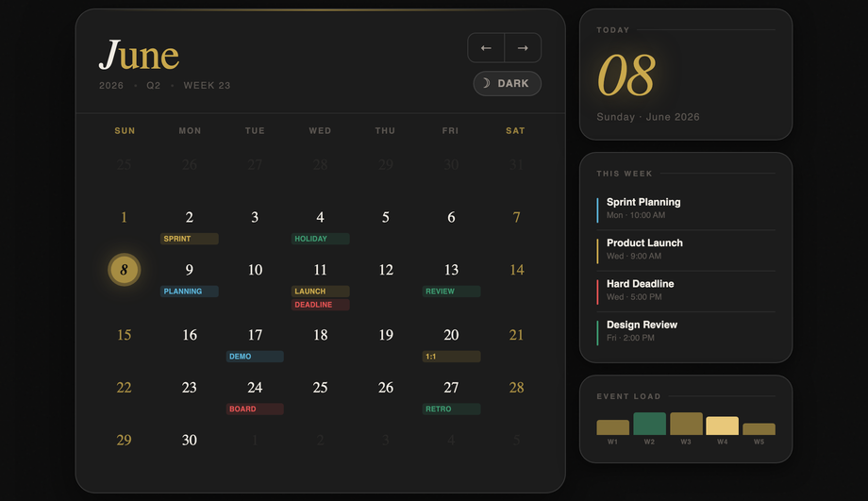This screenshot has width=868, height=501.
Task: Click the WEEK 23 label
Action: pos(207,86)
